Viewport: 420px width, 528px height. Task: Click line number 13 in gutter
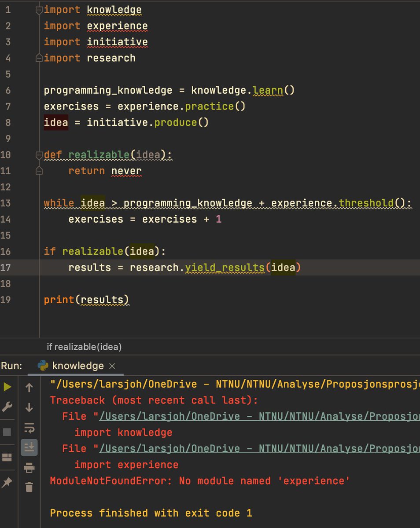pos(6,203)
